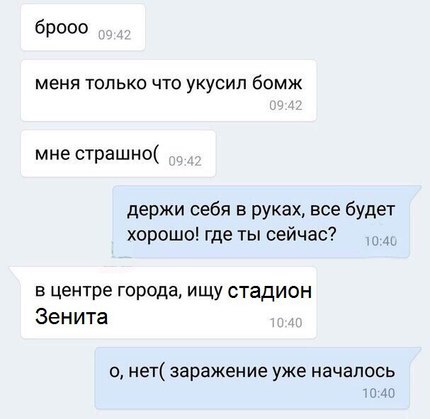Click the word 'заражение' in last message
The width and height of the screenshot is (430, 419).
tap(219, 372)
